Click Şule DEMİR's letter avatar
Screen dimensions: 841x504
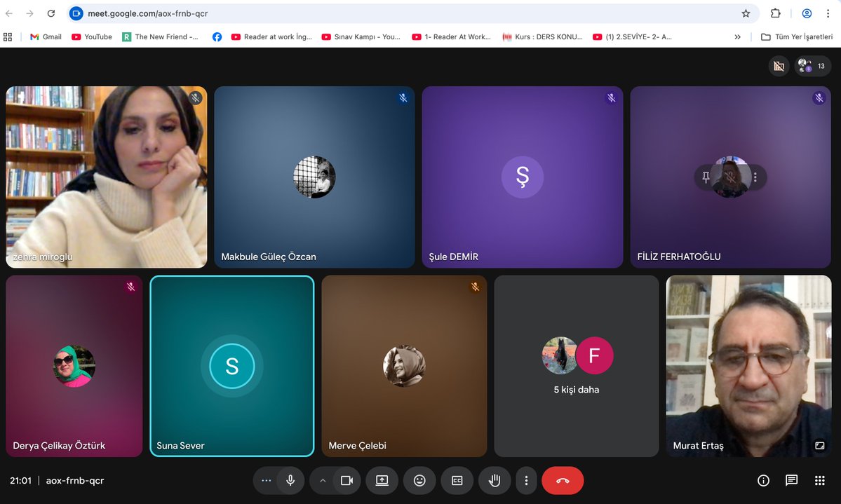coord(523,177)
